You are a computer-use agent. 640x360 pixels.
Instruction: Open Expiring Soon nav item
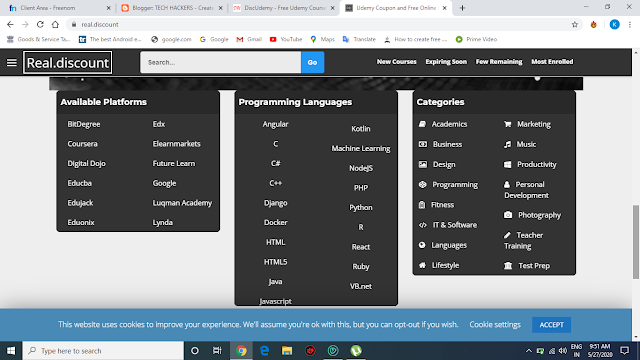click(x=446, y=62)
